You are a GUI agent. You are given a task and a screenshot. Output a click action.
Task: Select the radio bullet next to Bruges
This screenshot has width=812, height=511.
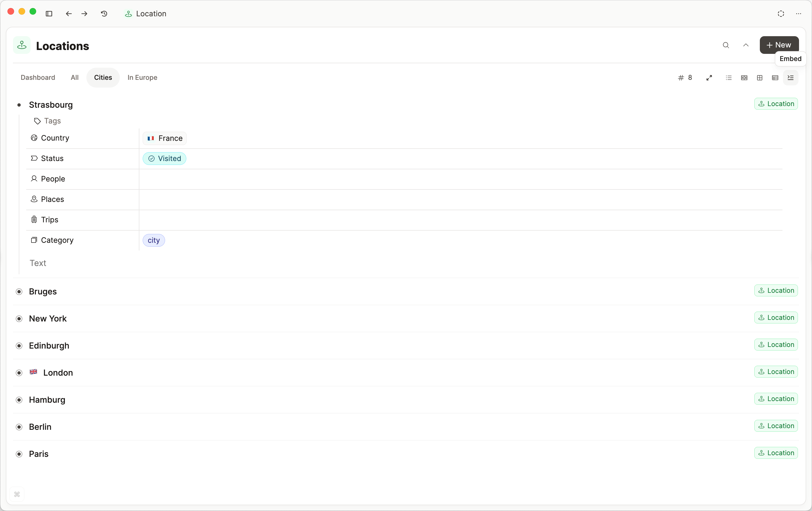tap(19, 292)
